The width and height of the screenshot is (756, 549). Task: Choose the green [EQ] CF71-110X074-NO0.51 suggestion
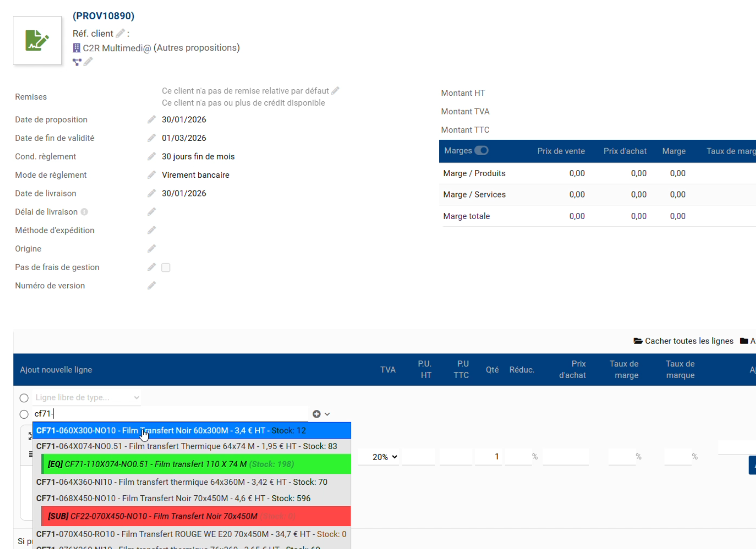pos(196,464)
